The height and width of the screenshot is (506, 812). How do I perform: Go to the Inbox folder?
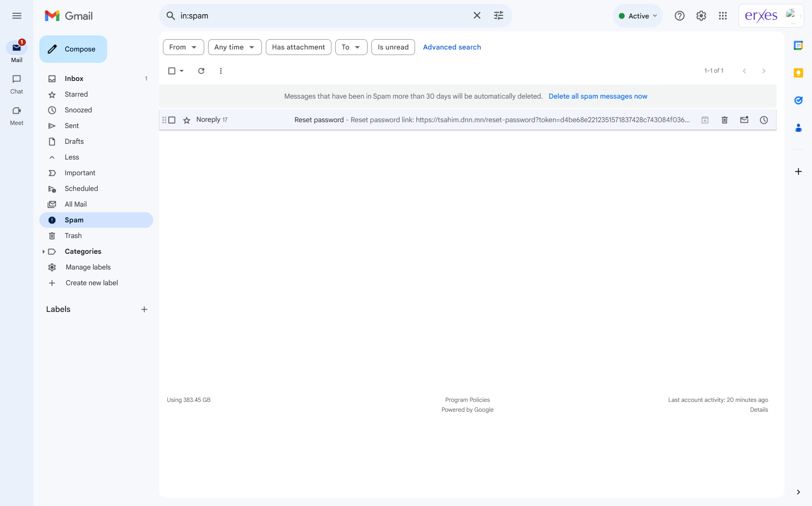tap(96, 79)
